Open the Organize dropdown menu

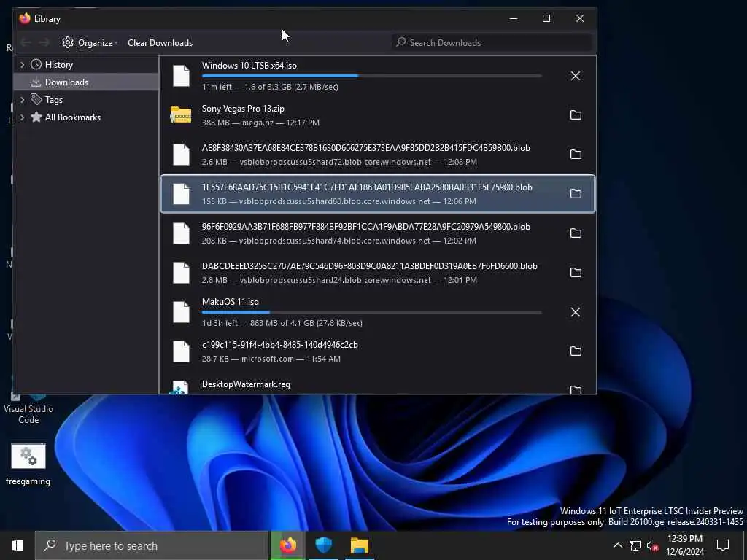[x=90, y=42]
